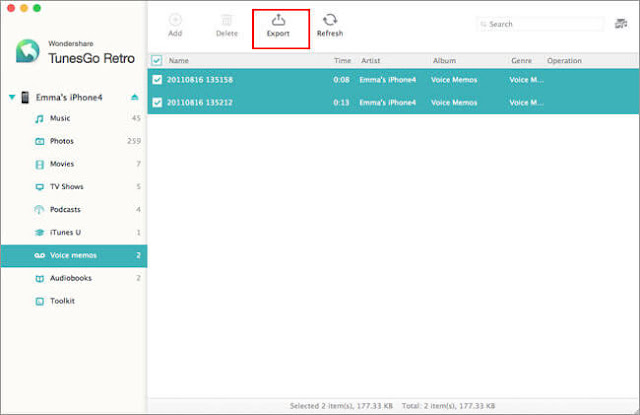Click the Export toolbar icon
The height and width of the screenshot is (415, 640).
[x=278, y=20]
